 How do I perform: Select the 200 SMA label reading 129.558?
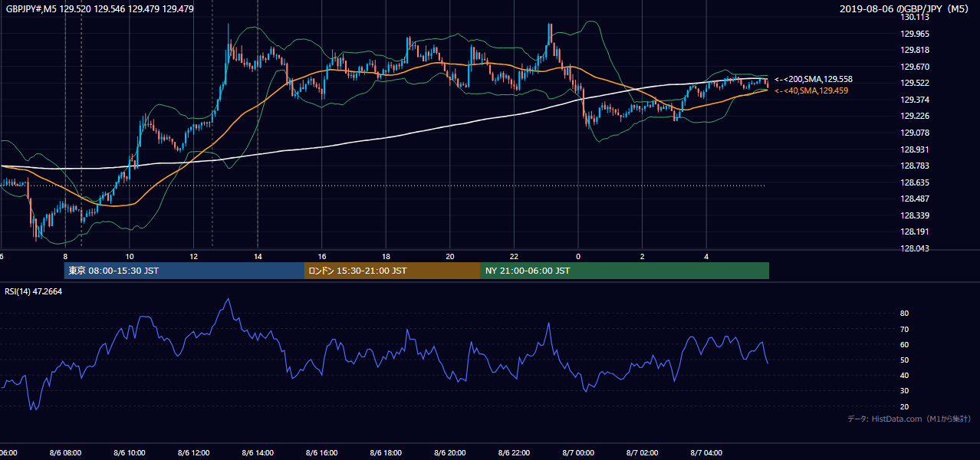(814, 79)
